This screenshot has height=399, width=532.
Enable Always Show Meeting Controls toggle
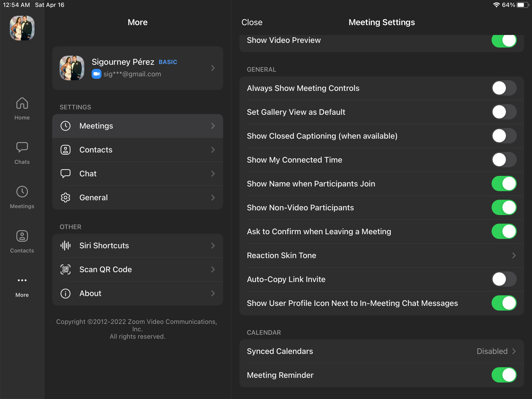tap(504, 88)
